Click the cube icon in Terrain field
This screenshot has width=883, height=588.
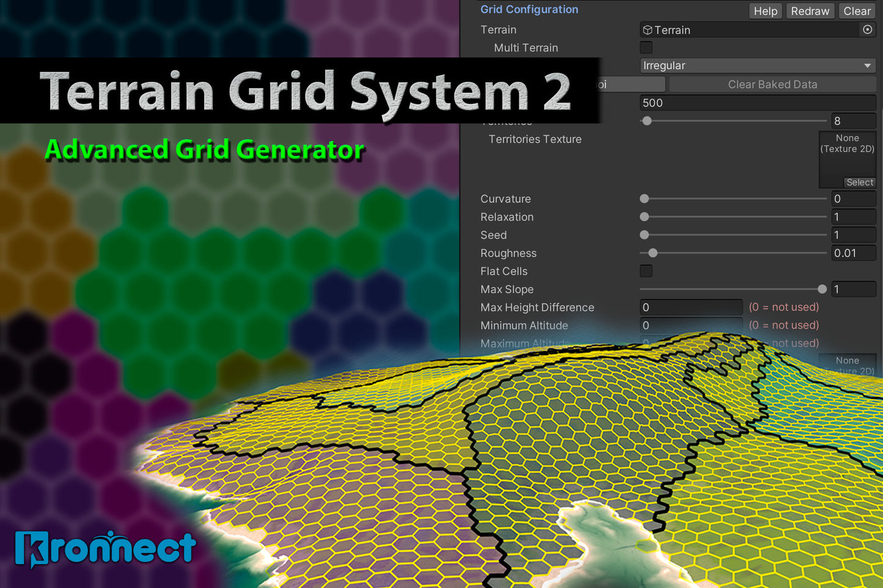[x=648, y=30]
